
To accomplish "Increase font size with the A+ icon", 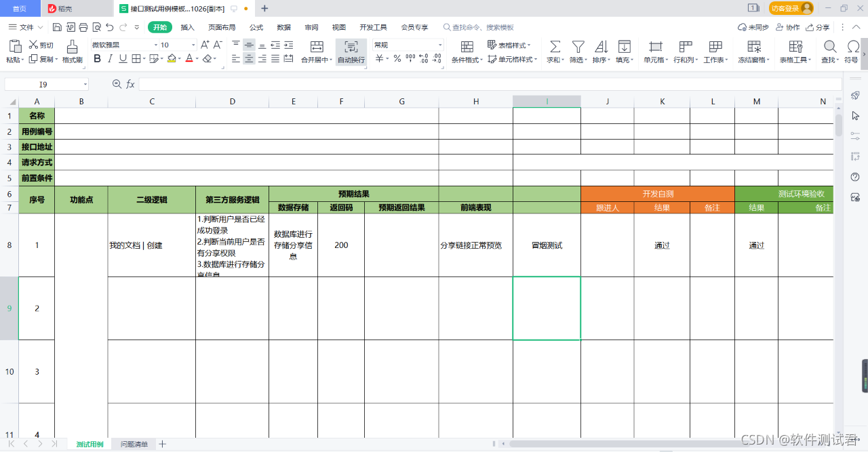I will click(204, 45).
